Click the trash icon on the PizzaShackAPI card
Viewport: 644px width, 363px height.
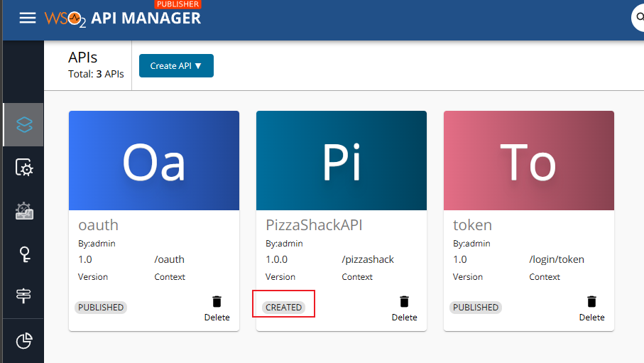(404, 302)
